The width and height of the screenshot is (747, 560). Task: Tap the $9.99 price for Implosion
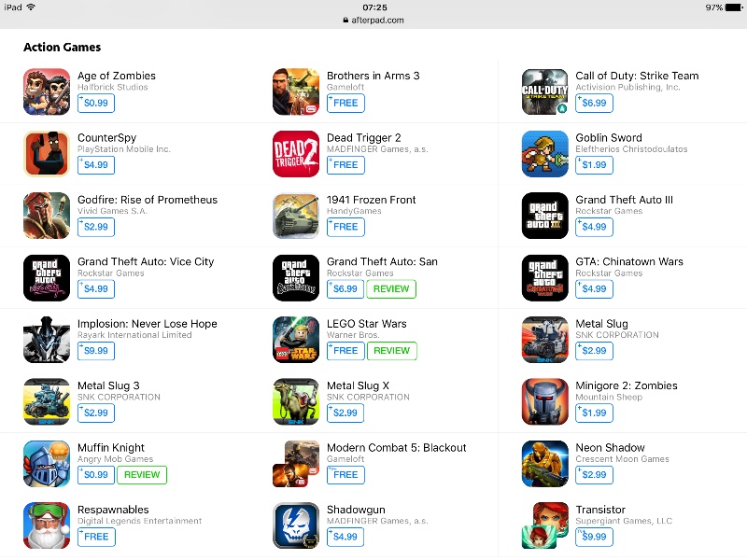(96, 351)
